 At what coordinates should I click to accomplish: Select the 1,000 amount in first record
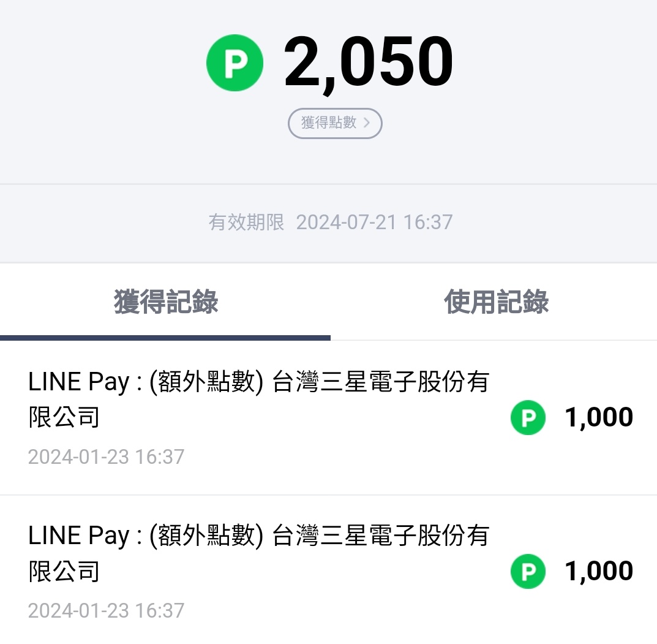(598, 417)
